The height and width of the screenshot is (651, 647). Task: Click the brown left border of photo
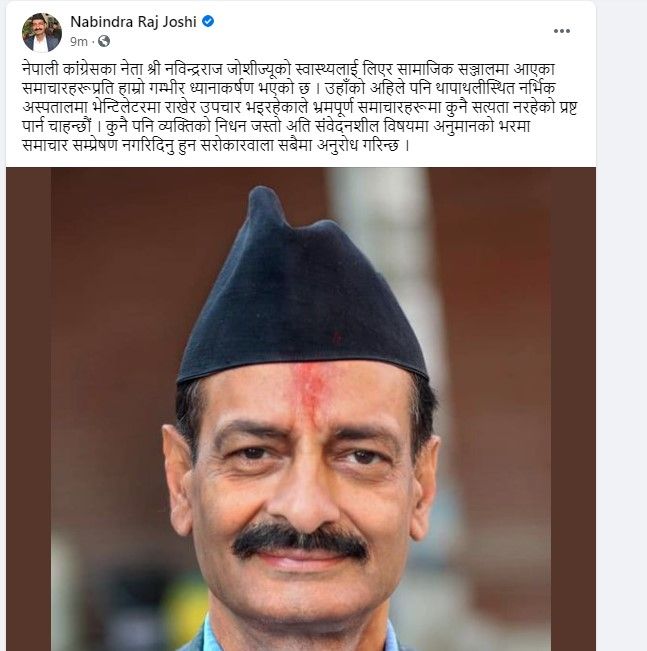coord(28,409)
